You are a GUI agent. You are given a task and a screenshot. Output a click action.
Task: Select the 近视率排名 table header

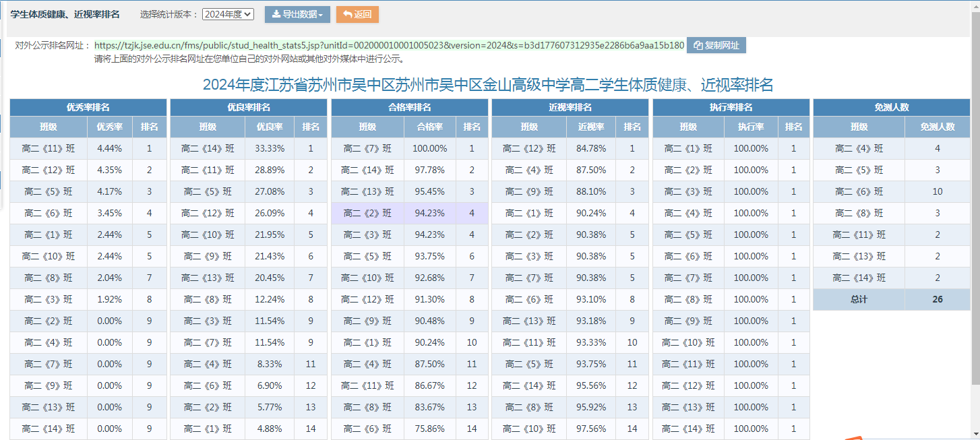570,107
